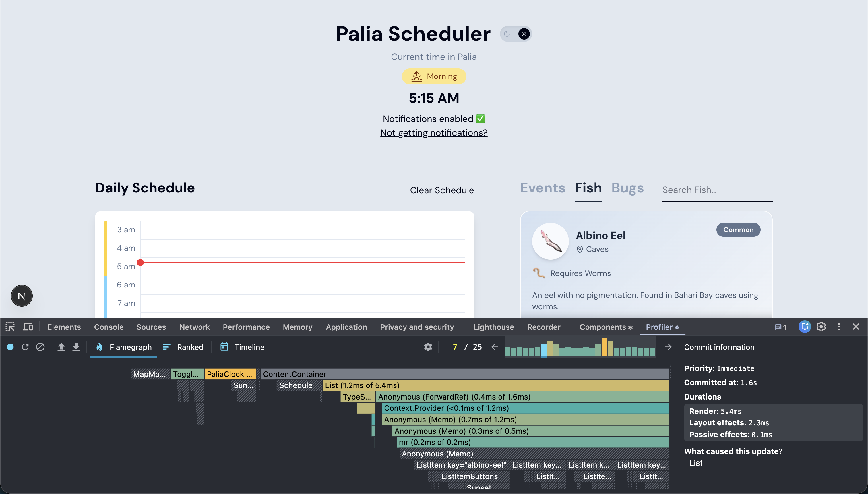868x494 pixels.
Task: Click the reload and start profiling icon
Action: click(x=25, y=347)
